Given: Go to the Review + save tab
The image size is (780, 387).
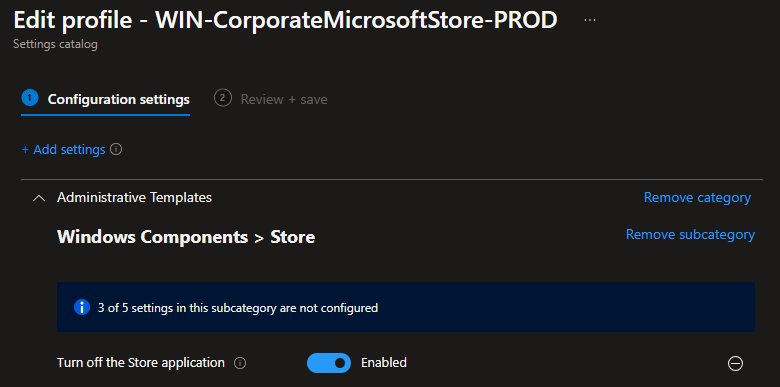Looking at the screenshot, I should tap(284, 99).
